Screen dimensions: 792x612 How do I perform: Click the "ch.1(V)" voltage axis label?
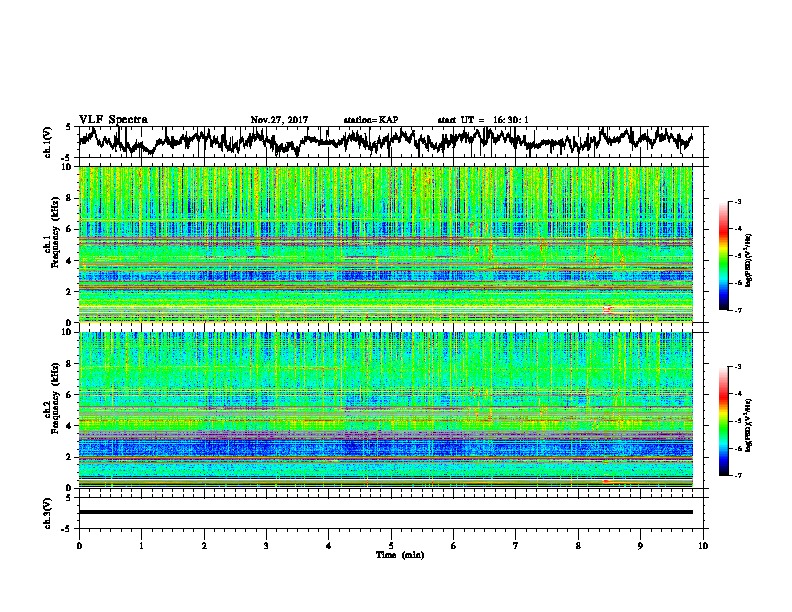coord(48,142)
